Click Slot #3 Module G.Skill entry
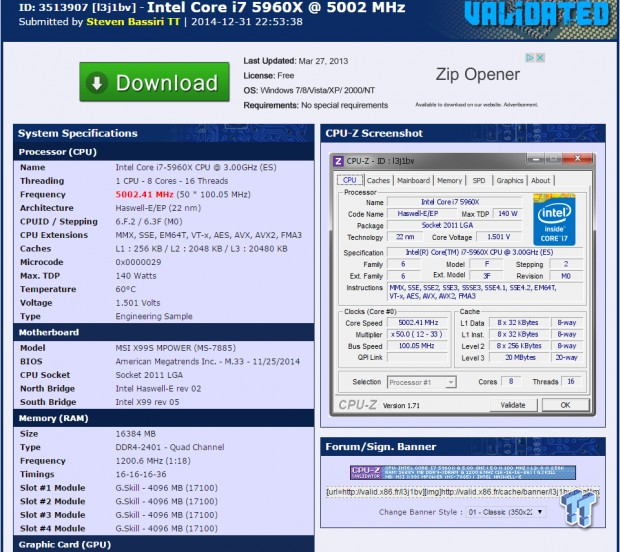Screen dimensions: 620x552 (166, 515)
